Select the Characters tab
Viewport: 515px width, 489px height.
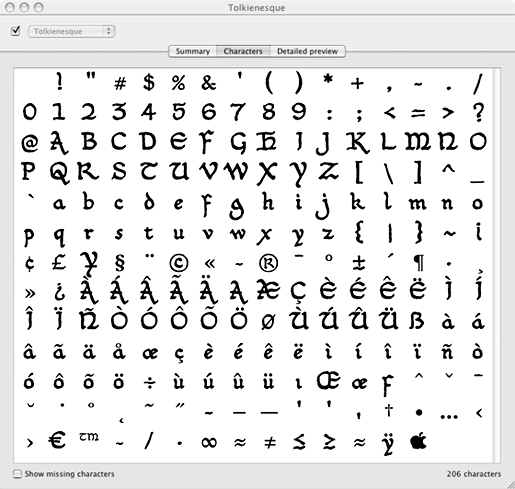click(243, 51)
